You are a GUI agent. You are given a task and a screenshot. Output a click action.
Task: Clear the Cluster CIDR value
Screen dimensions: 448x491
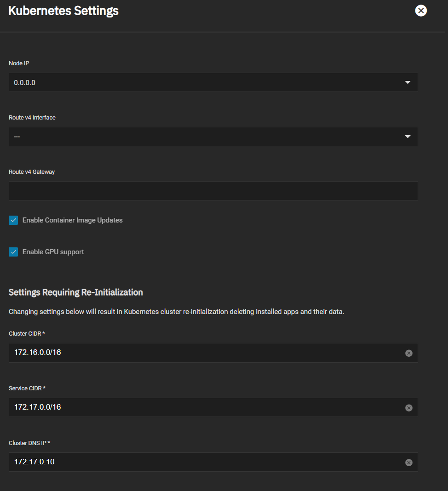pos(409,353)
